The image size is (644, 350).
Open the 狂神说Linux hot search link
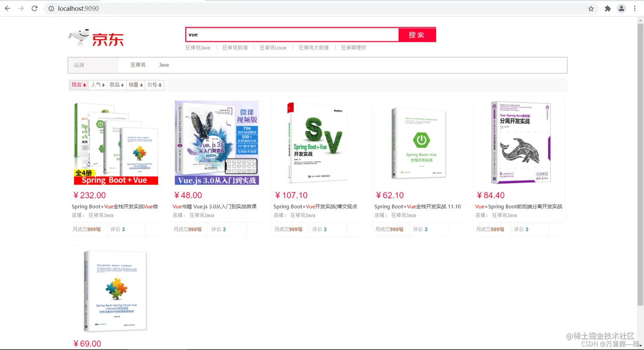[273, 48]
